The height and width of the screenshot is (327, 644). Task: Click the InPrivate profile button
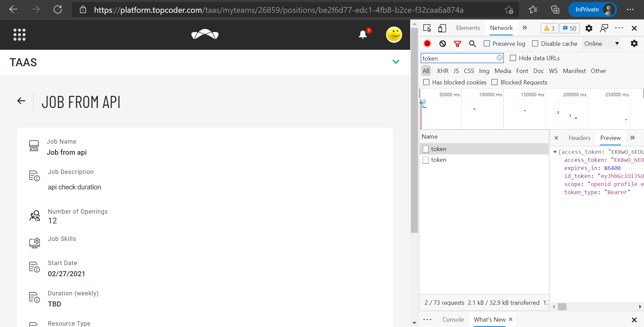(x=593, y=9)
